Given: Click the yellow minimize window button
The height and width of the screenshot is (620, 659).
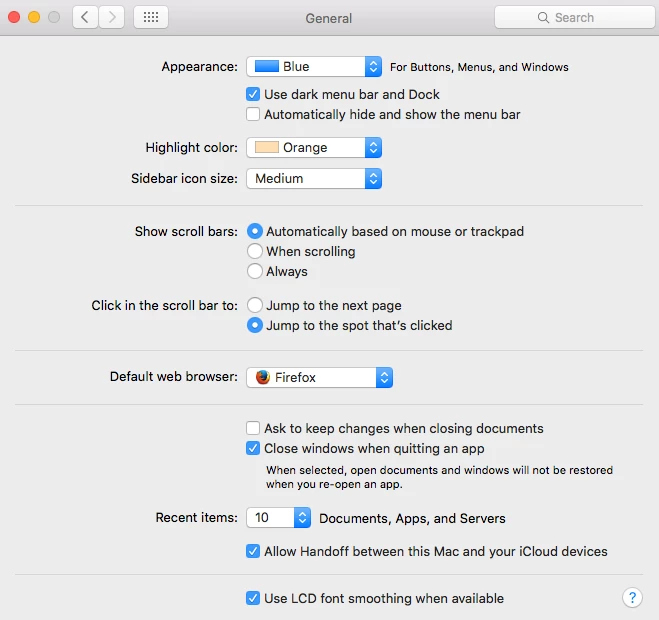Looking at the screenshot, I should [34, 17].
